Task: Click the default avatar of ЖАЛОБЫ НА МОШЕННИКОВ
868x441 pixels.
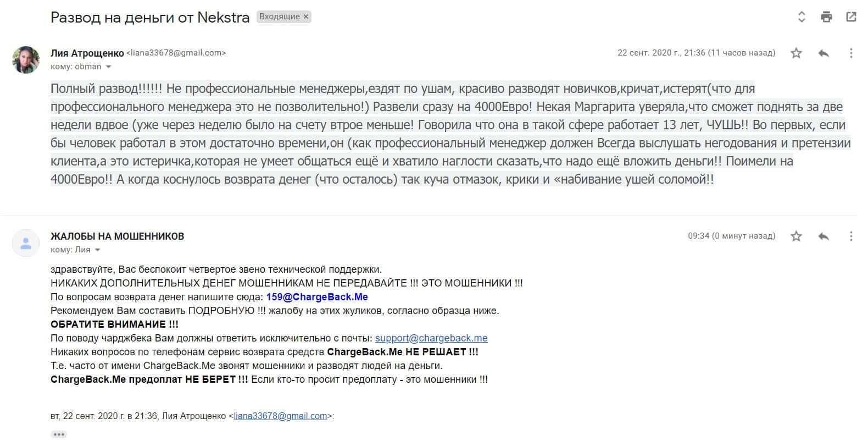Action: 26,243
